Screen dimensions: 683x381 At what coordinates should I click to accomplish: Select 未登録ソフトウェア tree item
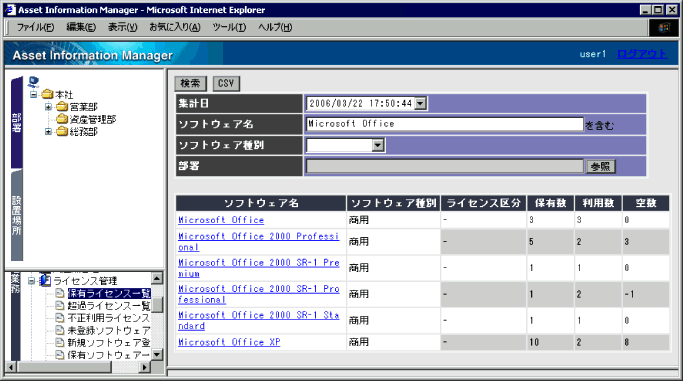coord(109,330)
